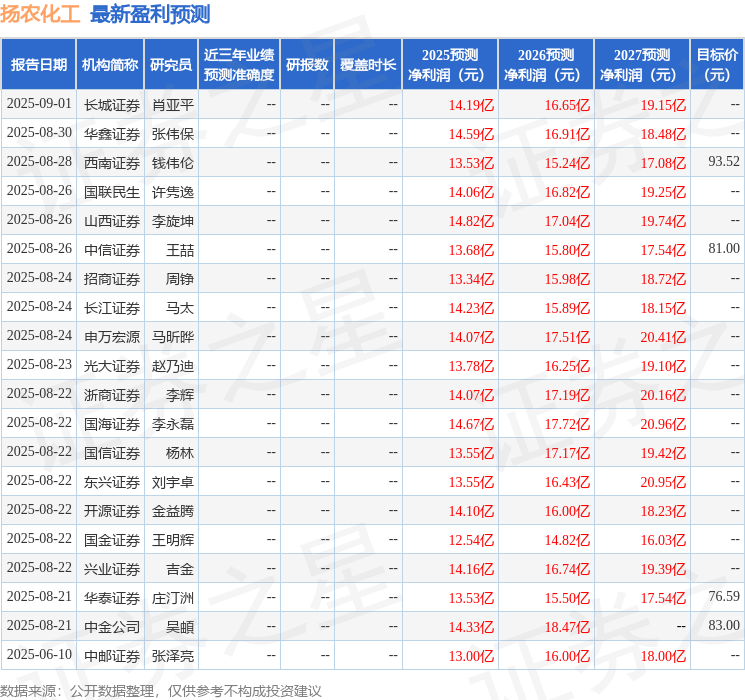This screenshot has width=745, height=700.
Task: Click the 93.52 target price value
Action: tap(724, 162)
